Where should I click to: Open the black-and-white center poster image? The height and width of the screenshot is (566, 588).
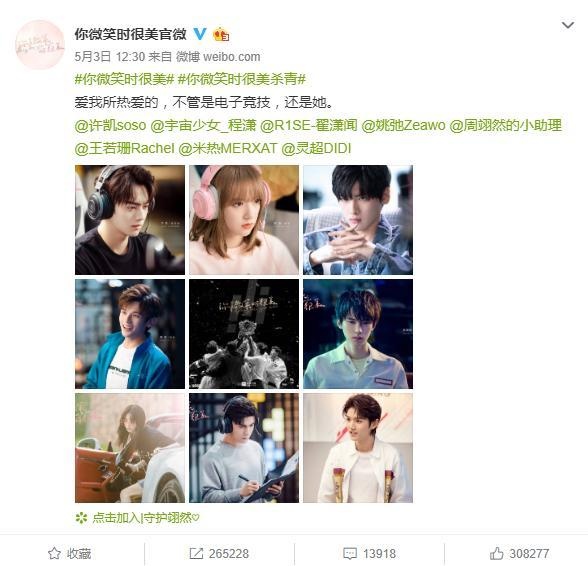[244, 334]
